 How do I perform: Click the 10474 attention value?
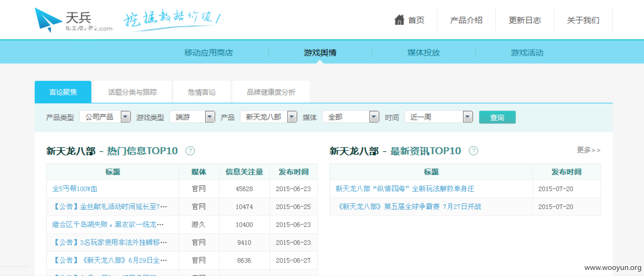tap(244, 207)
